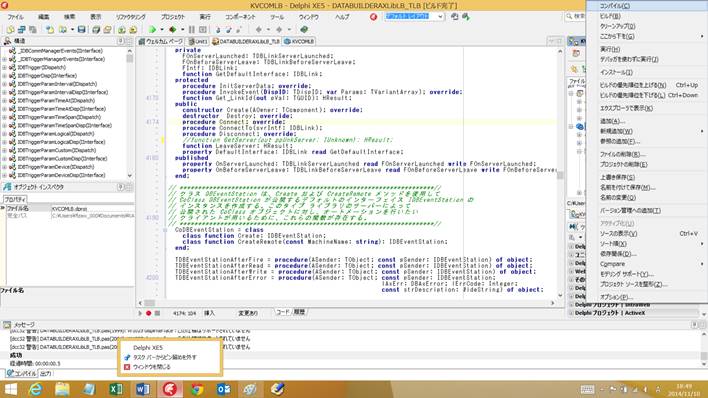Open the dropdown arrow beside the open file icon

click(72, 30)
